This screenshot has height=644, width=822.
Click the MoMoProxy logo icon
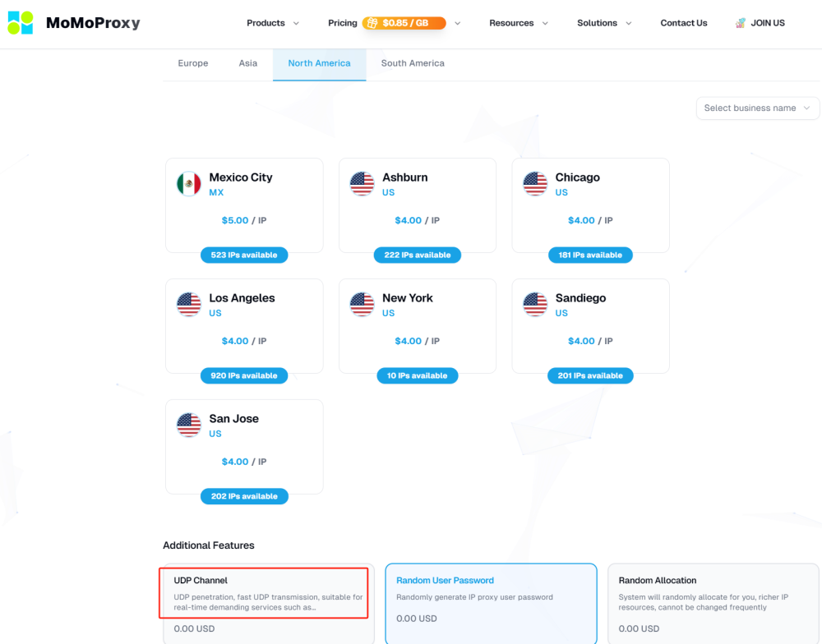20,22
